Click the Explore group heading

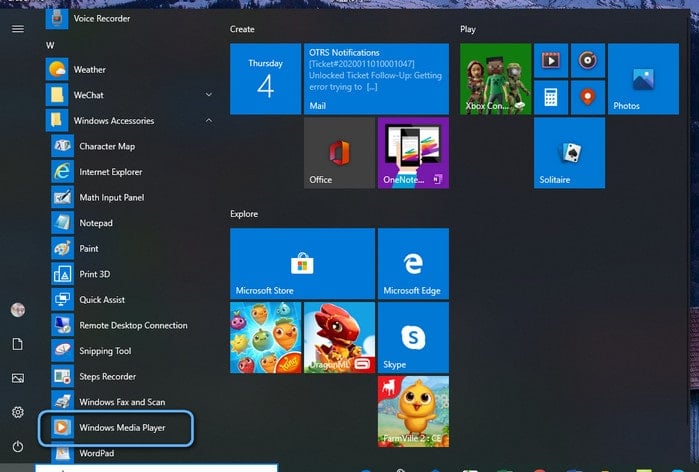pyautogui.click(x=244, y=214)
